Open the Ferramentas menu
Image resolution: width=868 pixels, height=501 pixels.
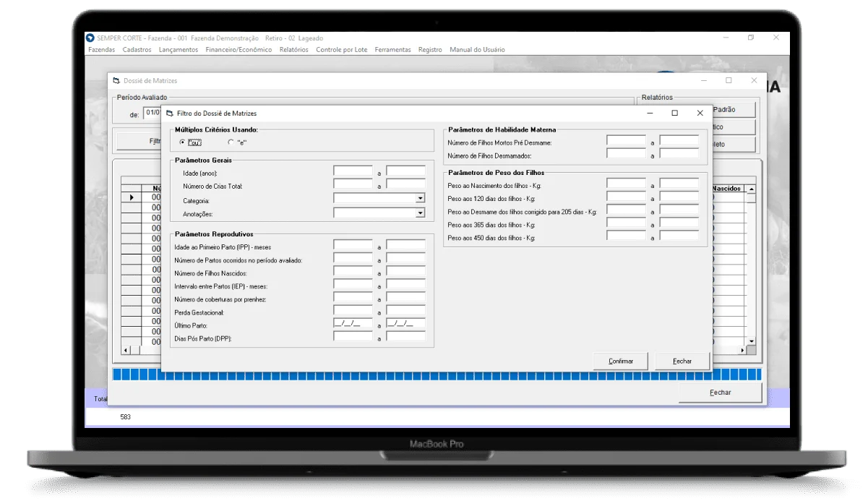tap(392, 50)
